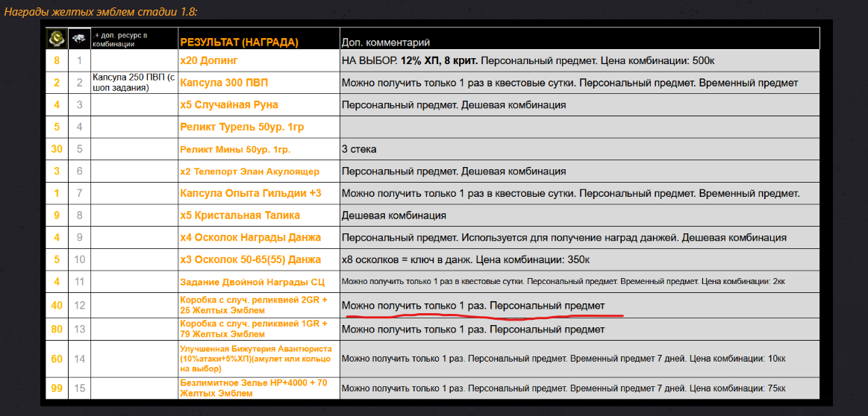Click 'x4 Осколок Награды Данжа' entry

[250, 237]
